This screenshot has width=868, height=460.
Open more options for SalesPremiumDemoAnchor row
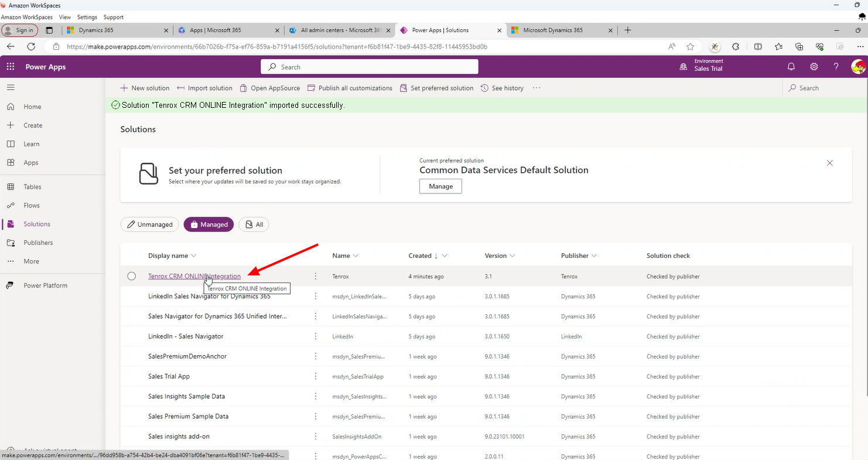[316, 356]
